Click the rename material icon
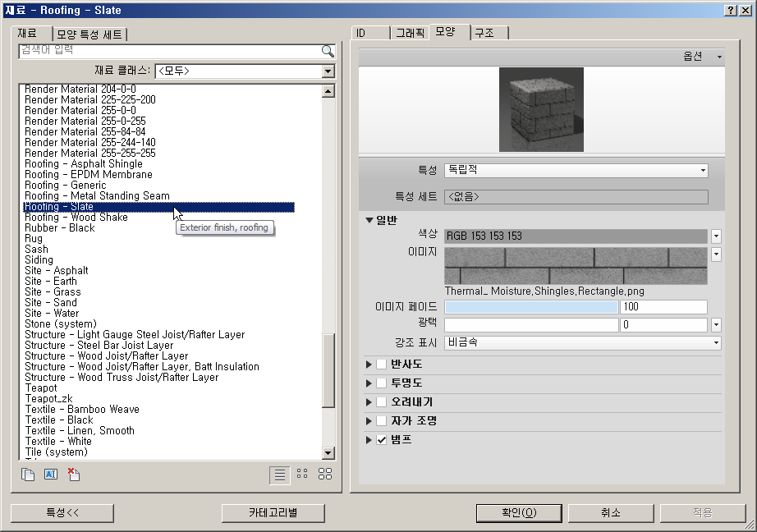The width and height of the screenshot is (757, 532). point(51,475)
